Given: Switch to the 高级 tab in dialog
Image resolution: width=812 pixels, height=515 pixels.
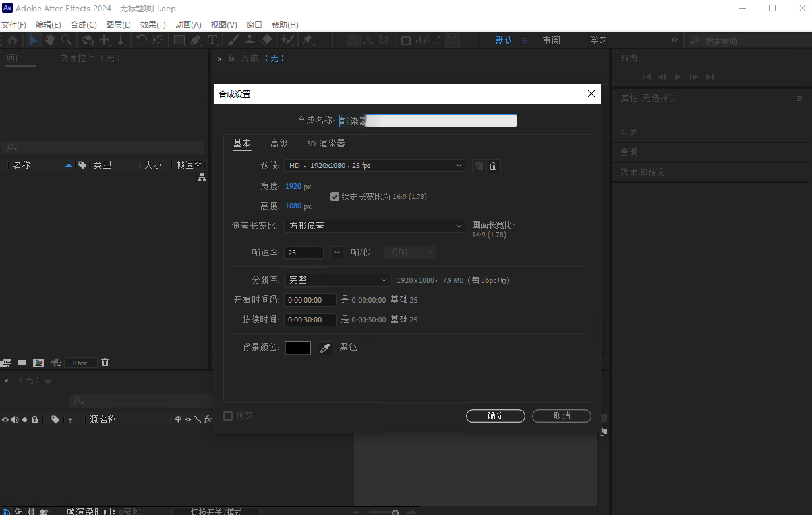Looking at the screenshot, I should coord(279,143).
